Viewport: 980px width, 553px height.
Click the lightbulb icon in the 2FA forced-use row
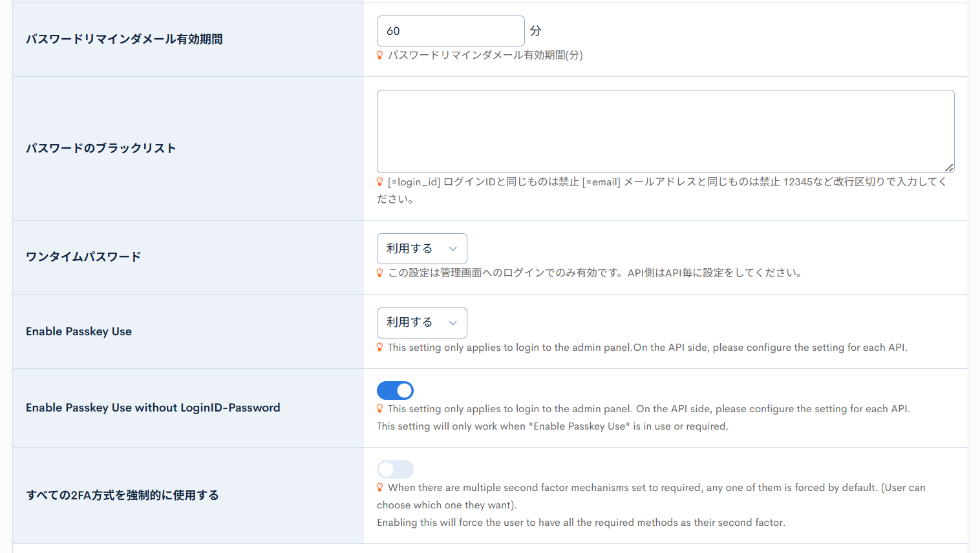(379, 487)
